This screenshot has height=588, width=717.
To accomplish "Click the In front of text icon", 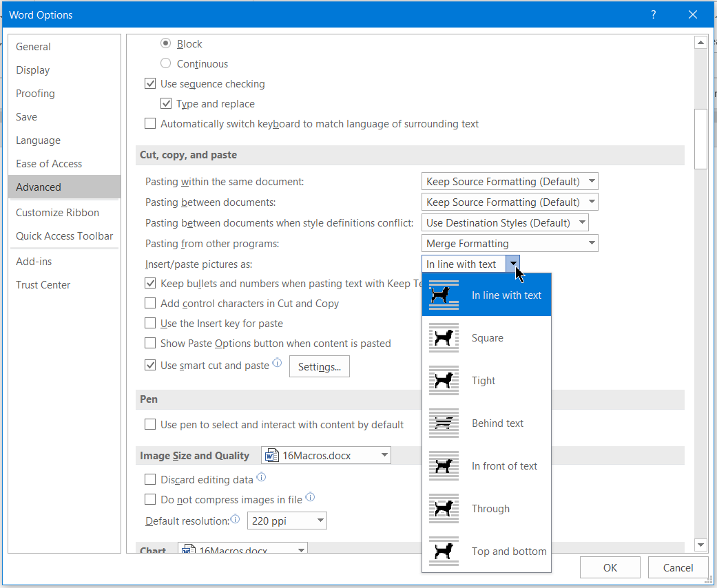I will [x=444, y=466].
